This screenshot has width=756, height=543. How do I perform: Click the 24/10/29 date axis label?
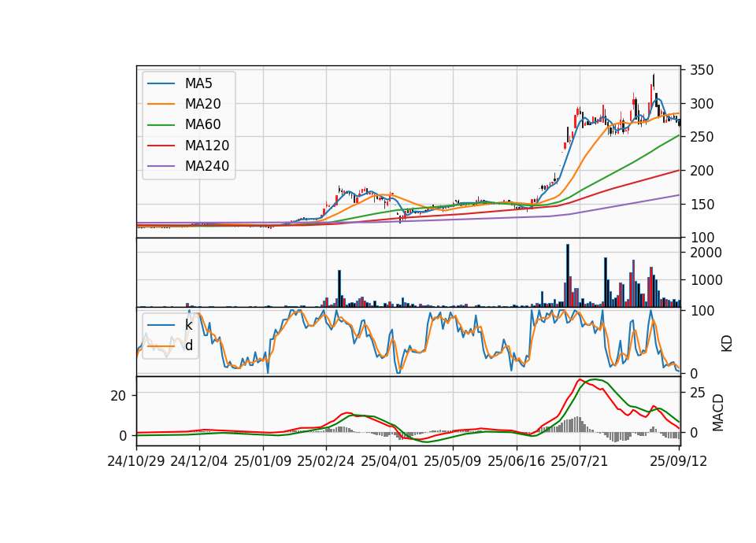(x=136, y=461)
